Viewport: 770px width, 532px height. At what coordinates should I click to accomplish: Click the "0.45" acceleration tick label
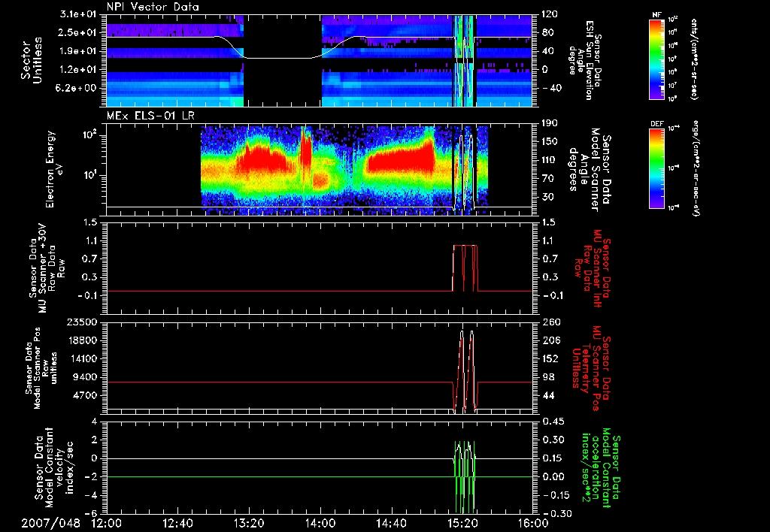coord(553,422)
